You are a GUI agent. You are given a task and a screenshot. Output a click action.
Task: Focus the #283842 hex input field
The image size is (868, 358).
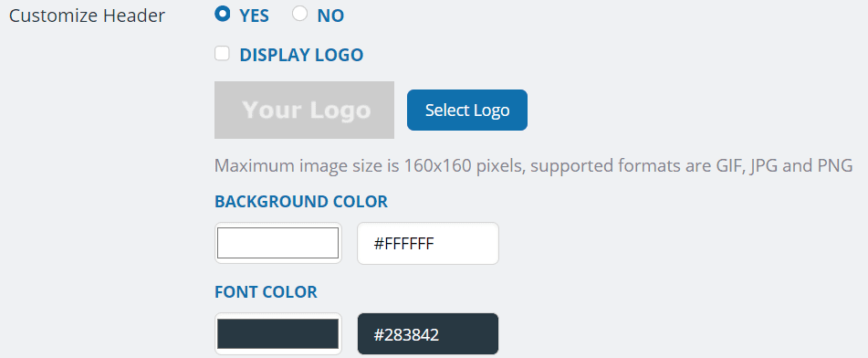click(x=428, y=333)
